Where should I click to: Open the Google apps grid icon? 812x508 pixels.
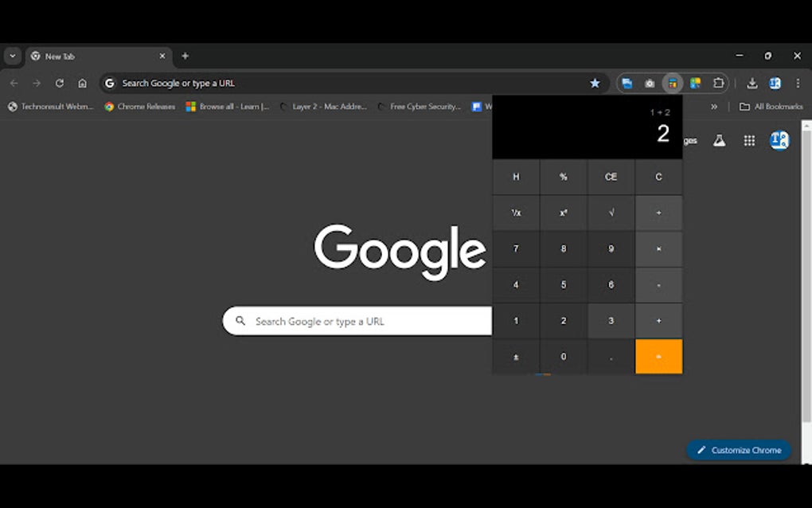coord(748,140)
